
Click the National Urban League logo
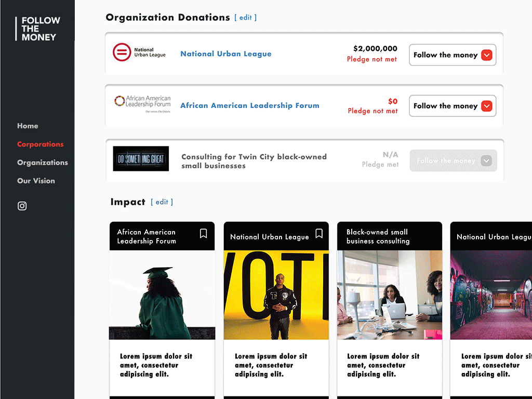[x=139, y=52]
